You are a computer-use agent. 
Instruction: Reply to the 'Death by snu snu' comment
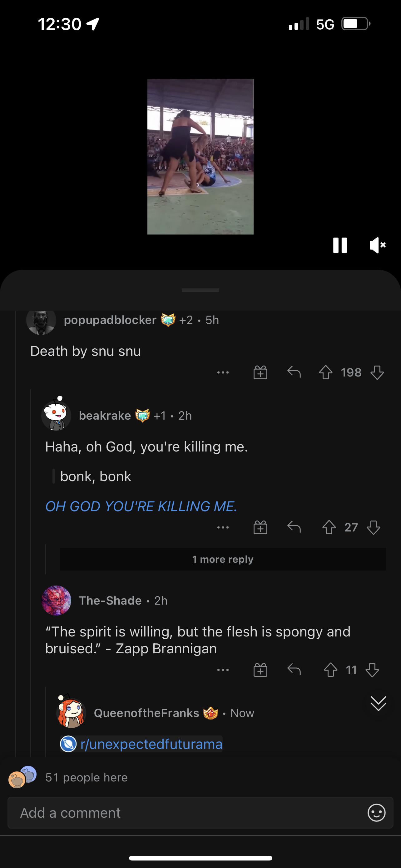pyautogui.click(x=294, y=372)
